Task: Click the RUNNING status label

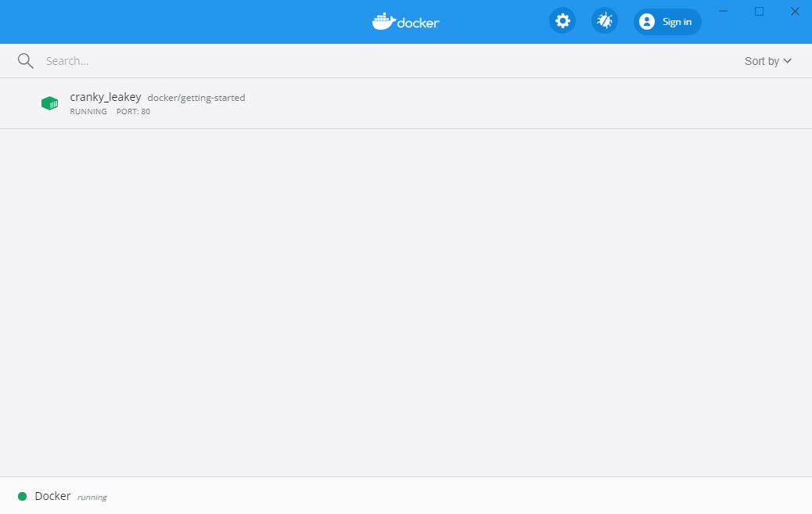Action: (x=88, y=111)
